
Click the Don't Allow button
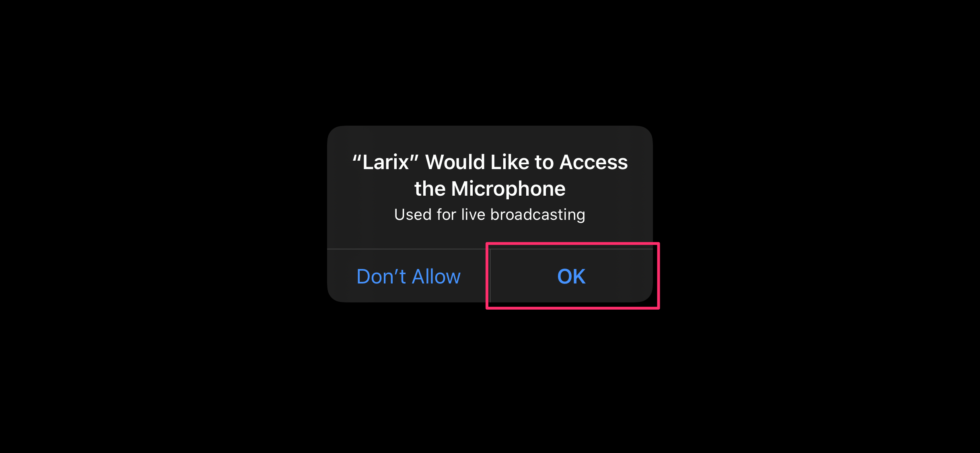point(408,276)
